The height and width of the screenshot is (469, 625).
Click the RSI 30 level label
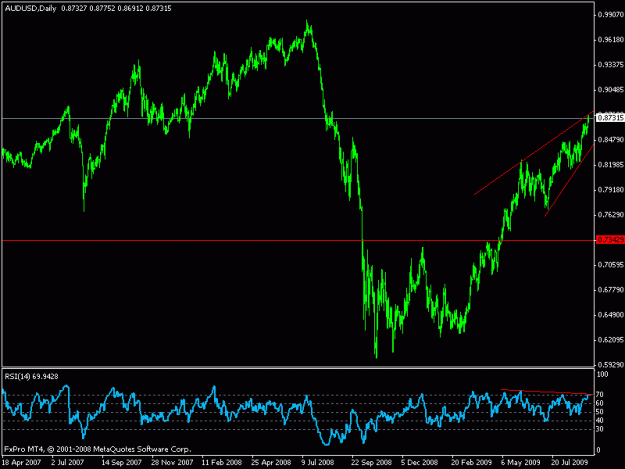click(601, 429)
